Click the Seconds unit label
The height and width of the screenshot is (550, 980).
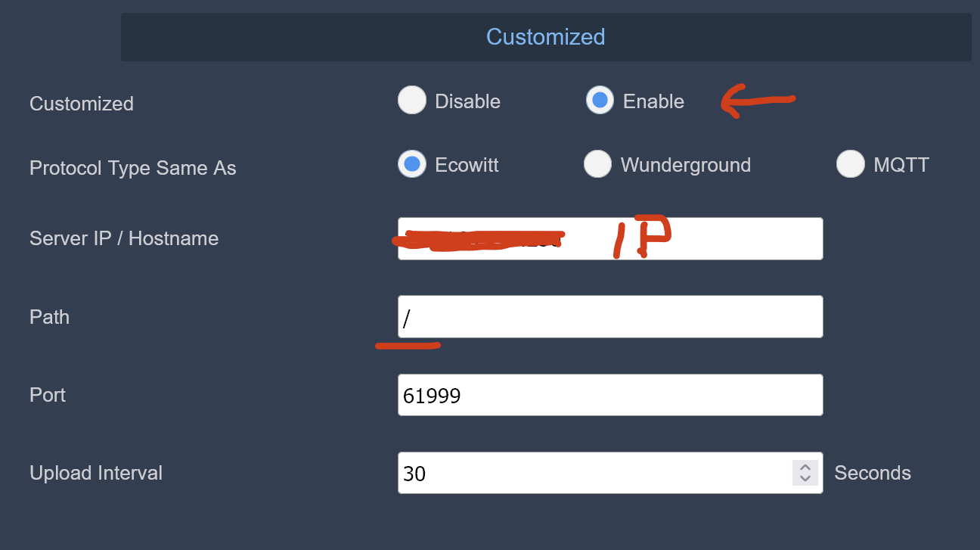click(x=873, y=473)
